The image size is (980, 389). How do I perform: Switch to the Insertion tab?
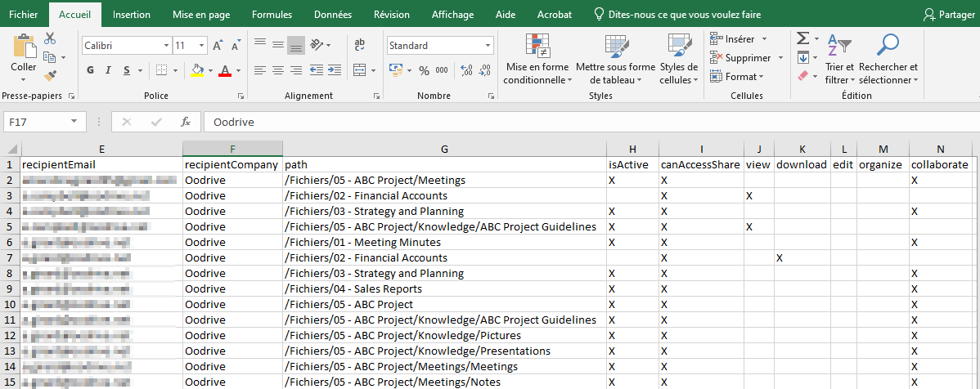coord(132,15)
